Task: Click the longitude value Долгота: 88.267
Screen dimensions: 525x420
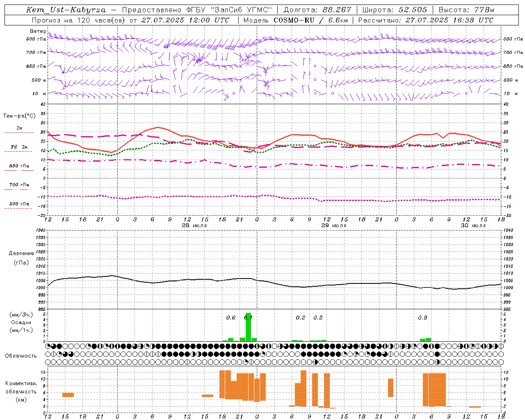Action: coord(317,10)
